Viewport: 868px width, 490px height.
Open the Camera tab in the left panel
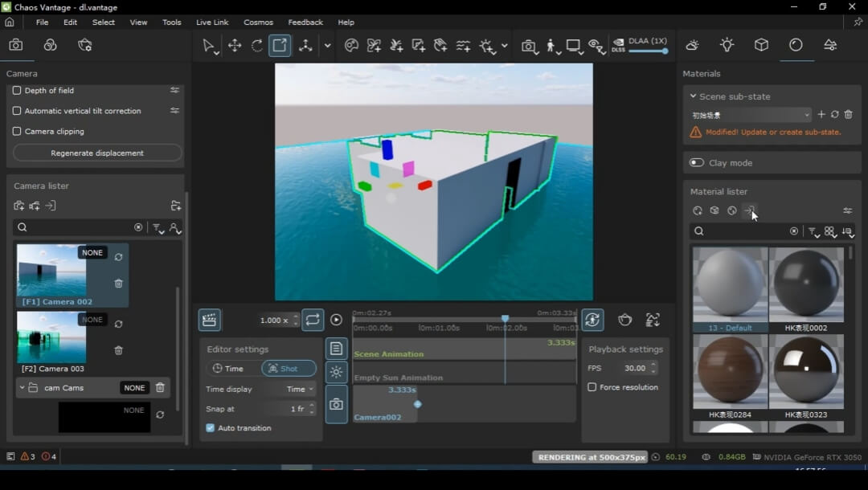16,45
